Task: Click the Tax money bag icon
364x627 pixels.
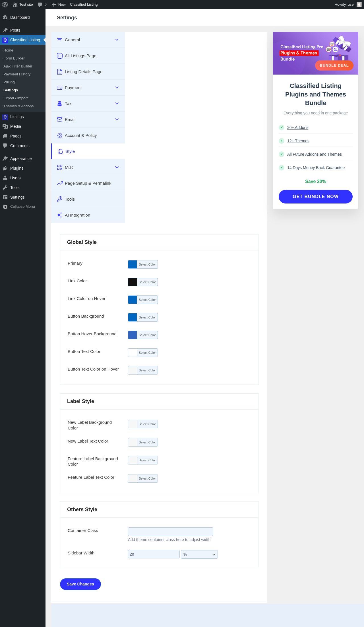Action: (x=59, y=104)
